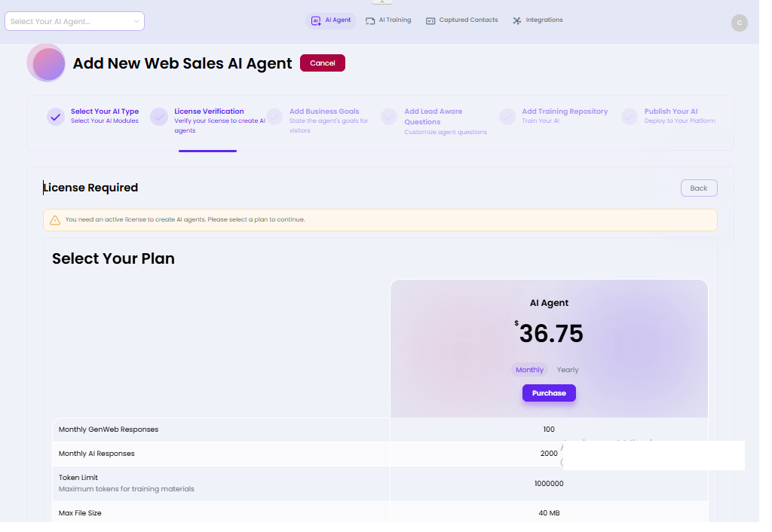Select Monthly billing option
This screenshot has height=532, width=772.
(x=529, y=370)
